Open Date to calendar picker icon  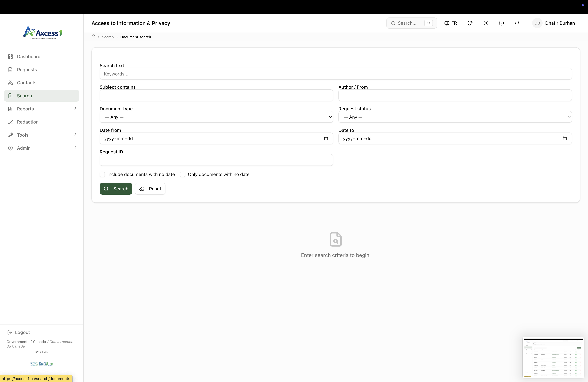564,138
